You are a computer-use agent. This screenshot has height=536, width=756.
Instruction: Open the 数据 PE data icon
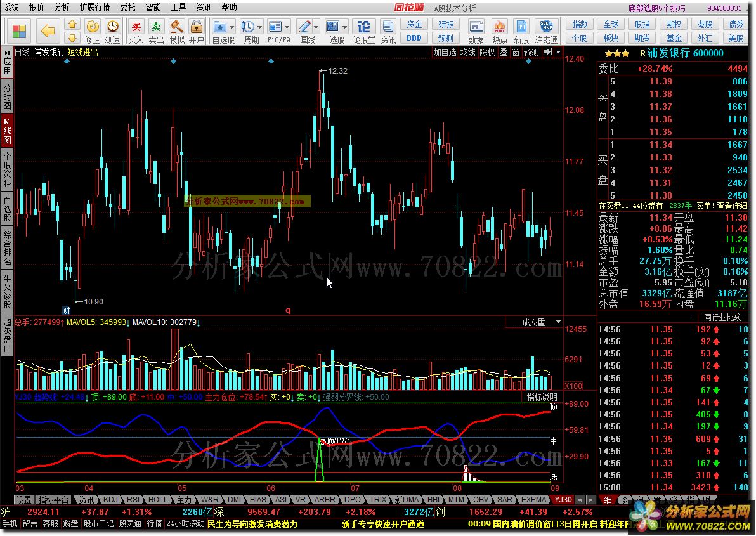(476, 31)
